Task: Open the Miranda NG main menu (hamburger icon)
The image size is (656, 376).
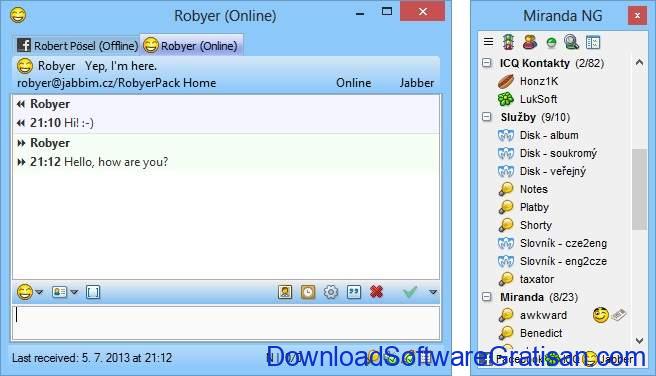Action: pyautogui.click(x=488, y=42)
